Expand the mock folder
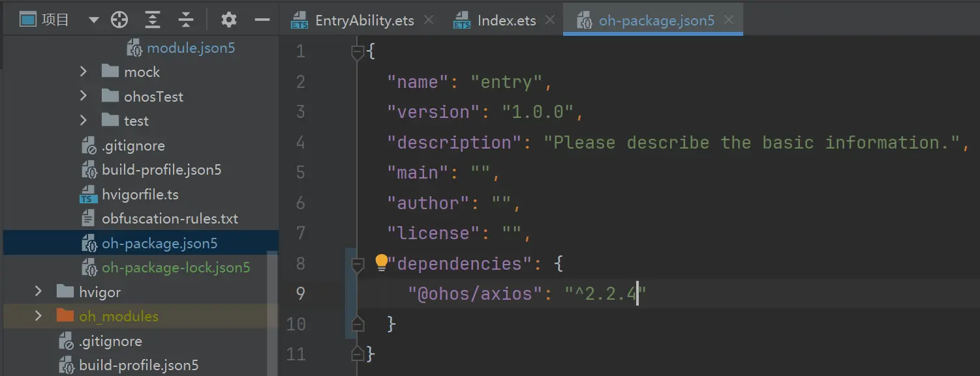Image resolution: width=980 pixels, height=376 pixels. pos(84,72)
